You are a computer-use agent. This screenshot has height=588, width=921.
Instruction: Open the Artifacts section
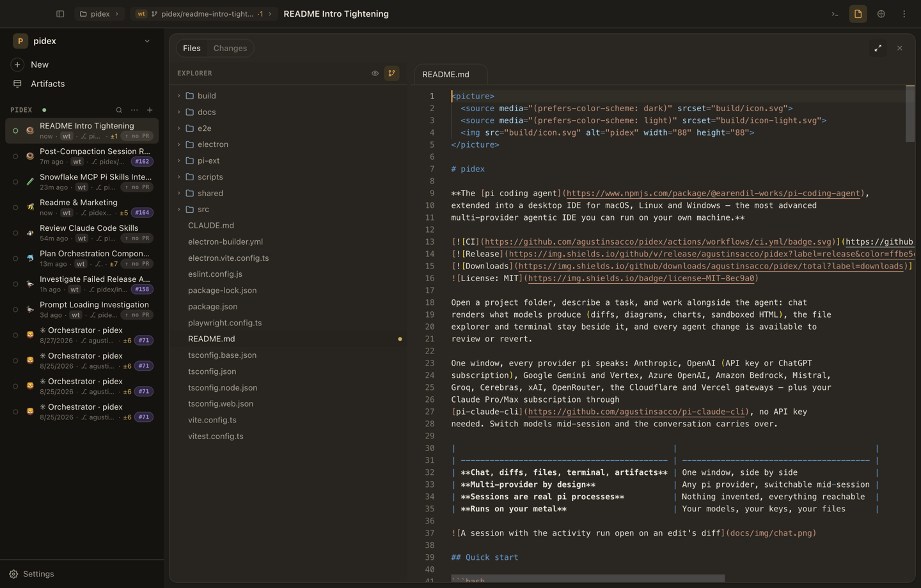coord(82,84)
